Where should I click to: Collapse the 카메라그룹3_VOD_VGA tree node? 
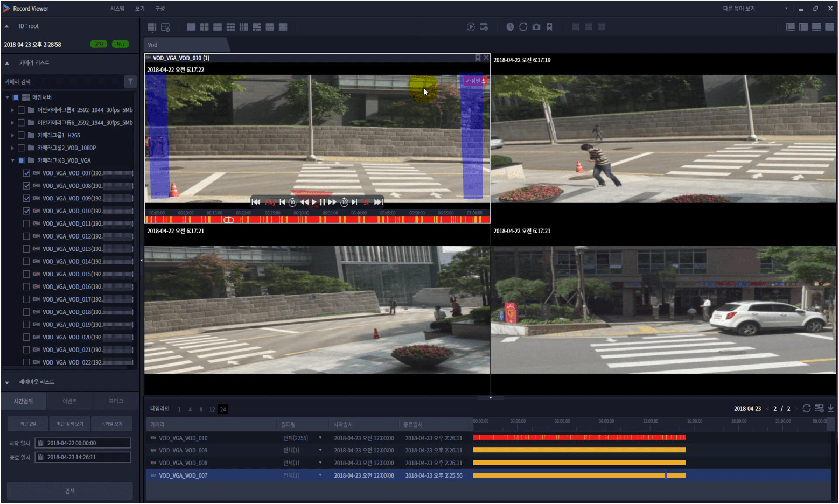[x=12, y=160]
